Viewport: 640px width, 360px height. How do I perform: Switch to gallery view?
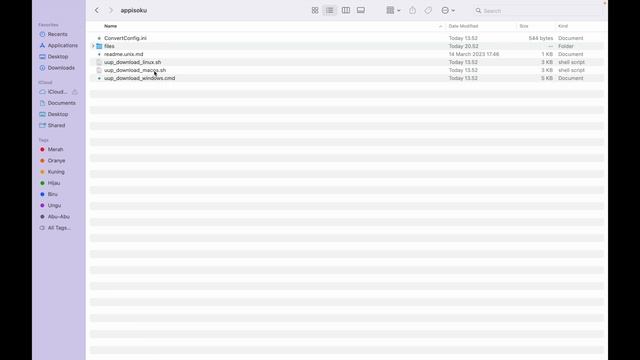click(361, 10)
